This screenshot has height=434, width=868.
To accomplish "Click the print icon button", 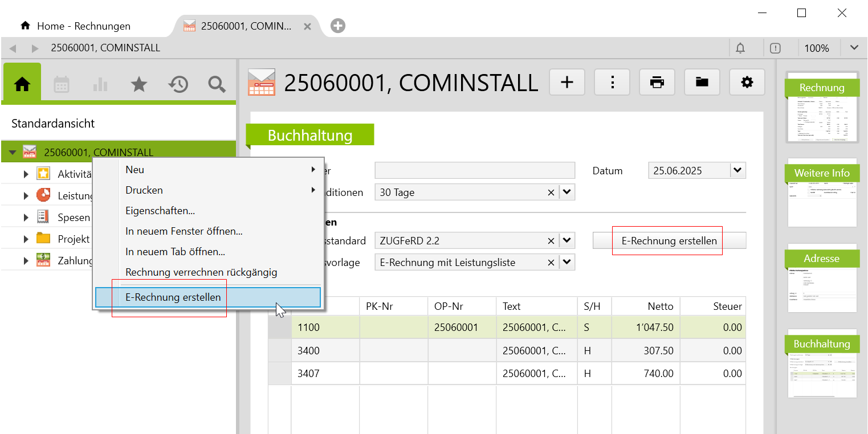I will (657, 83).
